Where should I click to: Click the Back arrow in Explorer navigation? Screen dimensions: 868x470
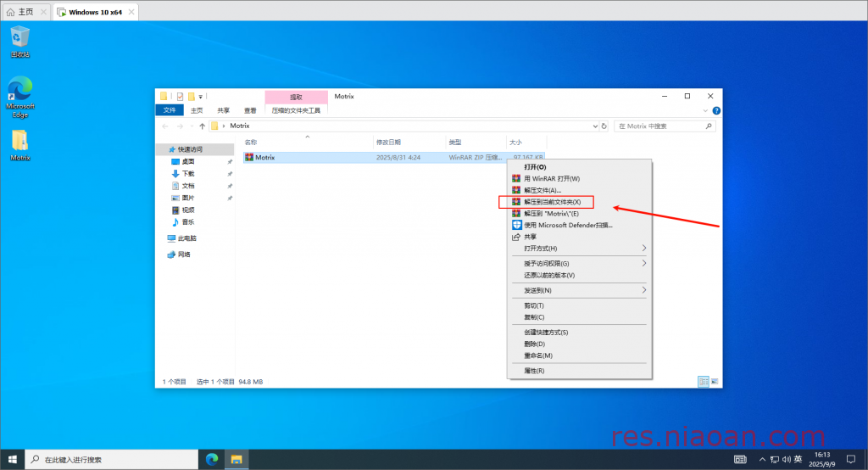[165, 126]
